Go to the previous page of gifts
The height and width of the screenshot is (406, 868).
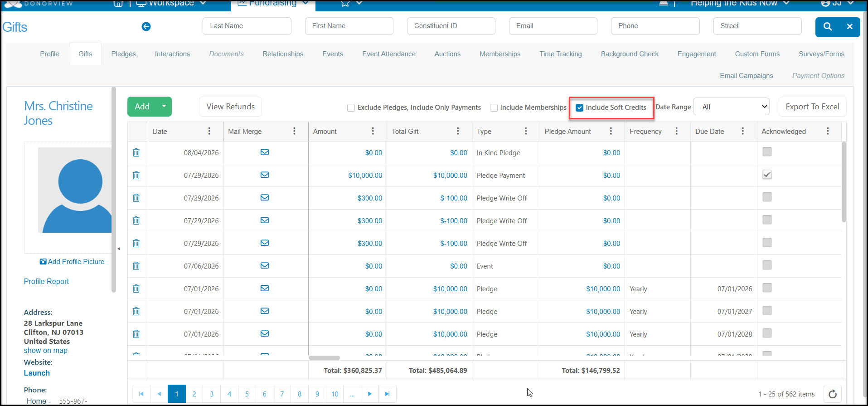[159, 394]
